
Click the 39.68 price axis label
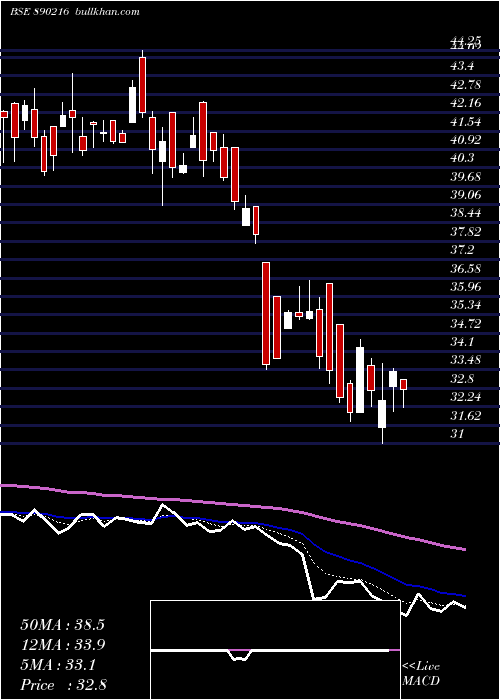[466, 176]
